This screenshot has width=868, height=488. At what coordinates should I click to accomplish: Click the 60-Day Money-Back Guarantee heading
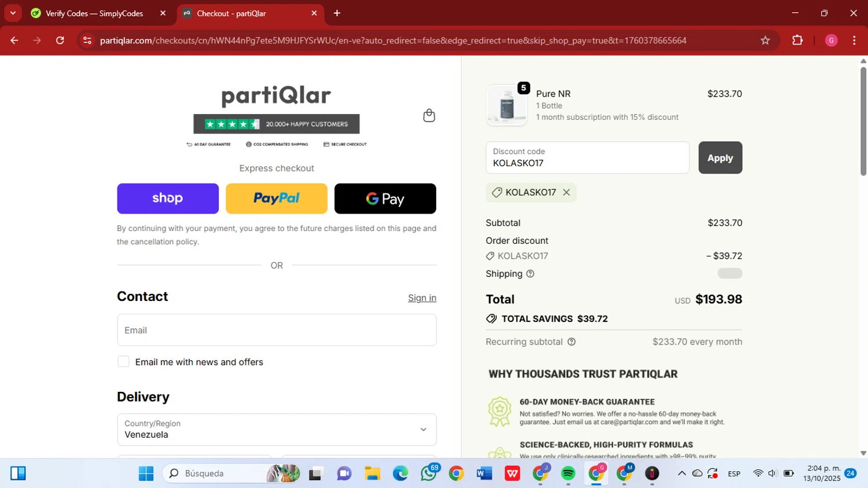587,402
